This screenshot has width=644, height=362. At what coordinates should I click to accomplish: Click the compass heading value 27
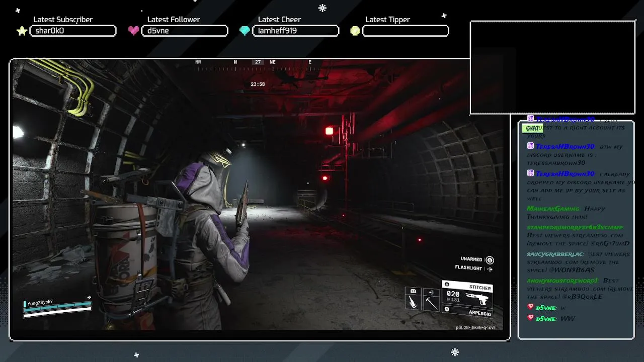[258, 62]
